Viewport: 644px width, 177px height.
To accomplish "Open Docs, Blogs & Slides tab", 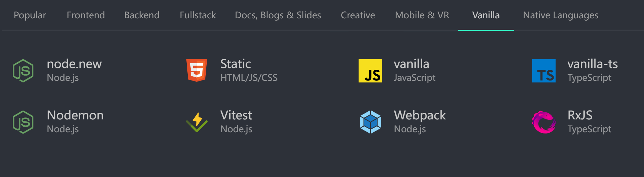I will point(278,15).
